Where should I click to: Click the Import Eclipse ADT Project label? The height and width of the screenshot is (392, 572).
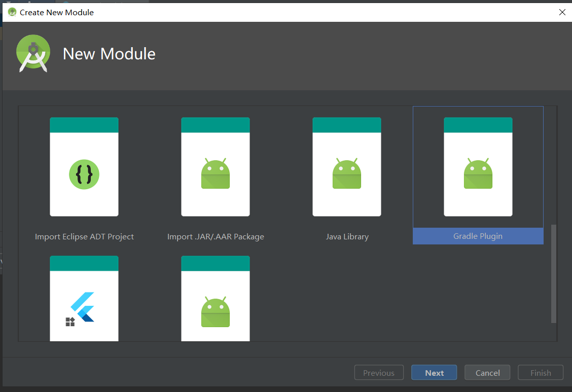84,237
